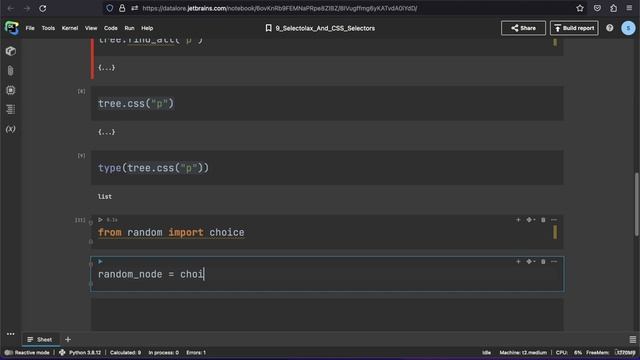The height and width of the screenshot is (360, 640).
Task: Open move/convert dropdown on import cell
Action: (x=530, y=220)
